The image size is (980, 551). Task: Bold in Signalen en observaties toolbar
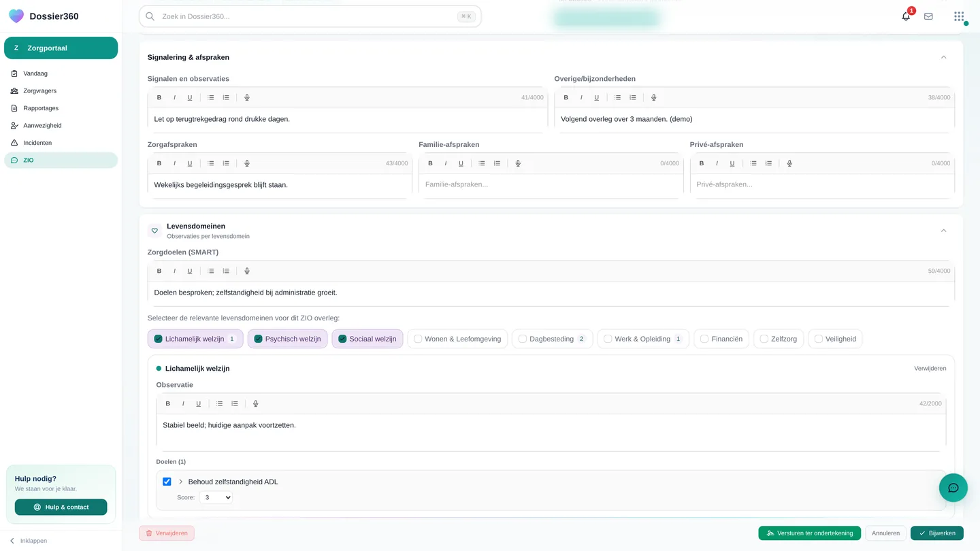[x=159, y=98]
